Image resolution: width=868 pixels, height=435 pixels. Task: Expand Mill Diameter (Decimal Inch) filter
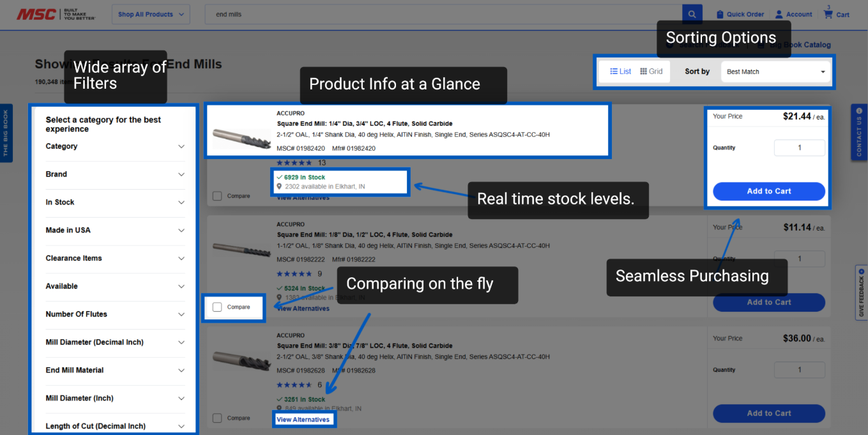click(x=115, y=342)
